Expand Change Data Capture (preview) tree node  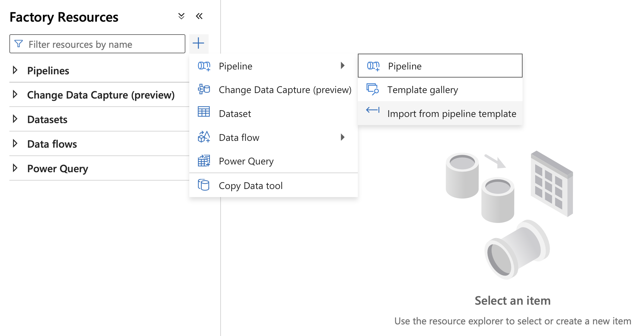(15, 94)
